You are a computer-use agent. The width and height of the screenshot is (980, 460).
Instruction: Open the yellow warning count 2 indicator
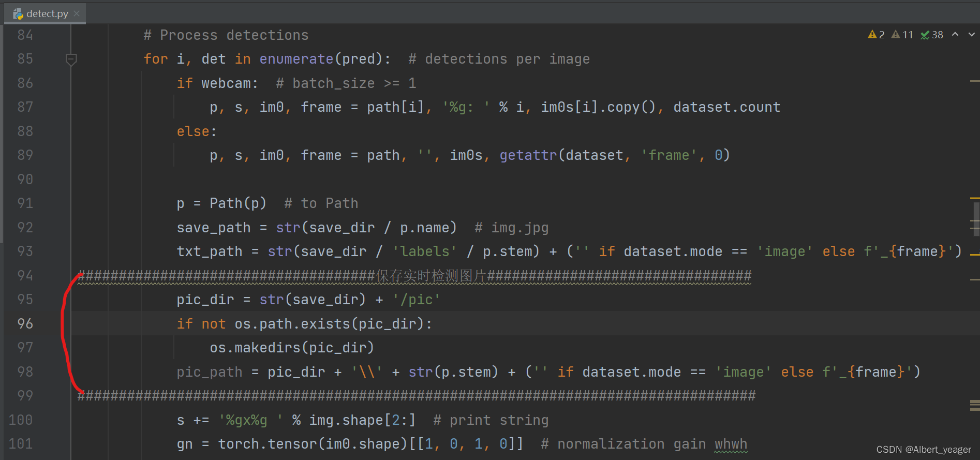click(876, 35)
